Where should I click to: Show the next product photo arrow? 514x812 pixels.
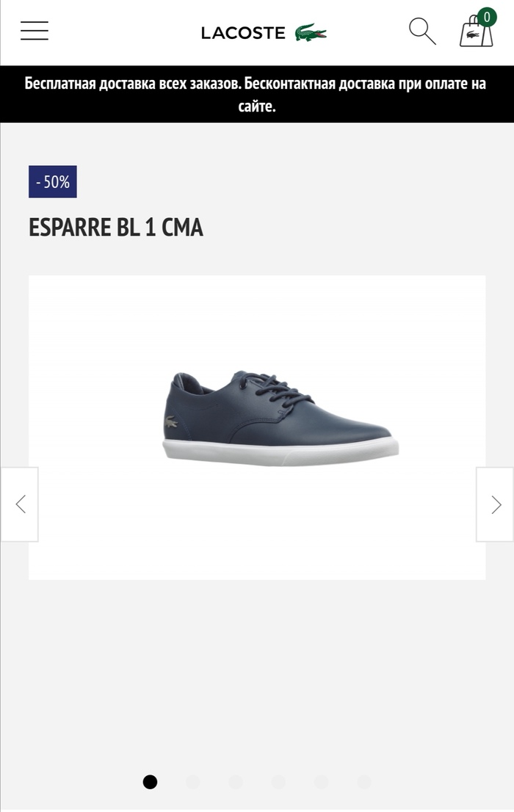(x=495, y=504)
